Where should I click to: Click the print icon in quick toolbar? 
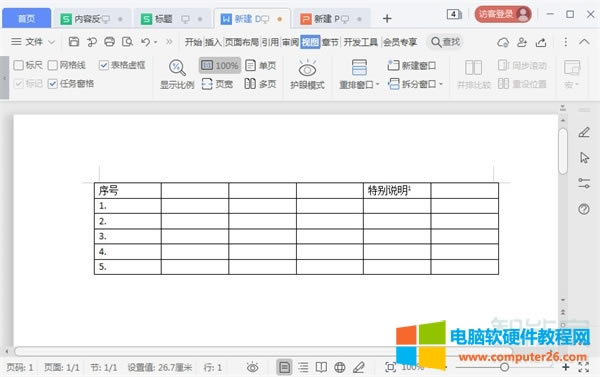point(109,42)
